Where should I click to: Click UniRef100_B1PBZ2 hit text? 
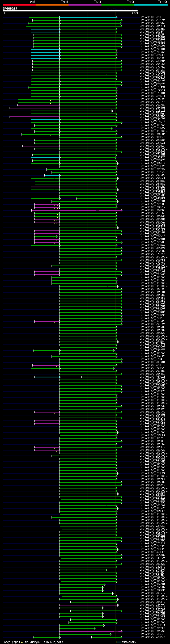[152, 172]
